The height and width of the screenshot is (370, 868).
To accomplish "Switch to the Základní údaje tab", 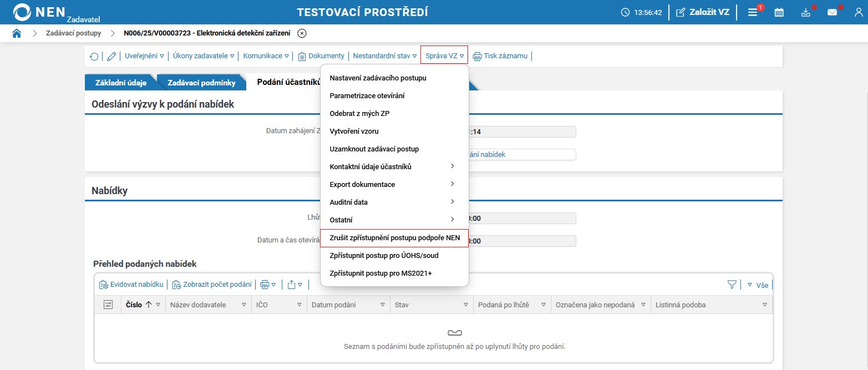I will point(121,82).
